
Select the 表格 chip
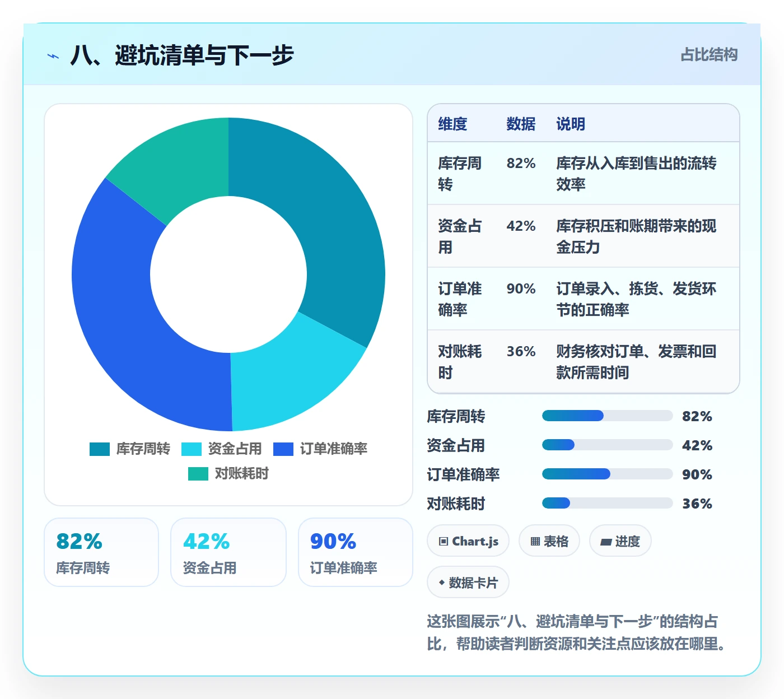coord(549,541)
